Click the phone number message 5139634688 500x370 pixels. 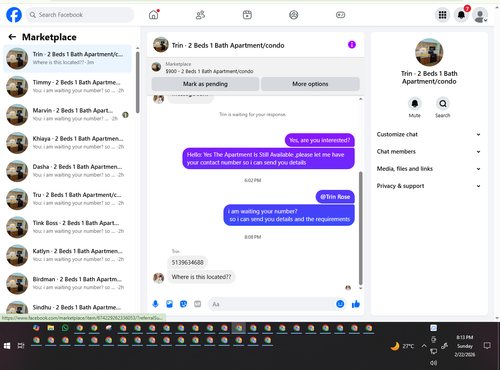point(187,262)
